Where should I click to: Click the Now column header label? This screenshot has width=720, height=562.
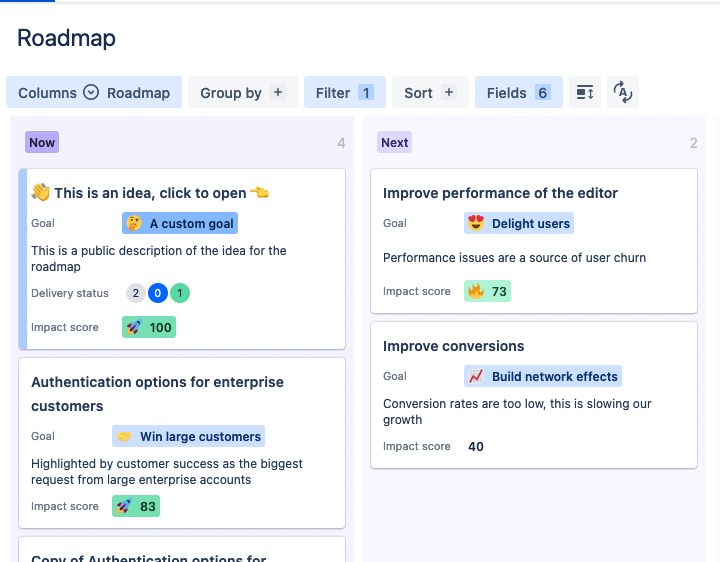(42, 142)
